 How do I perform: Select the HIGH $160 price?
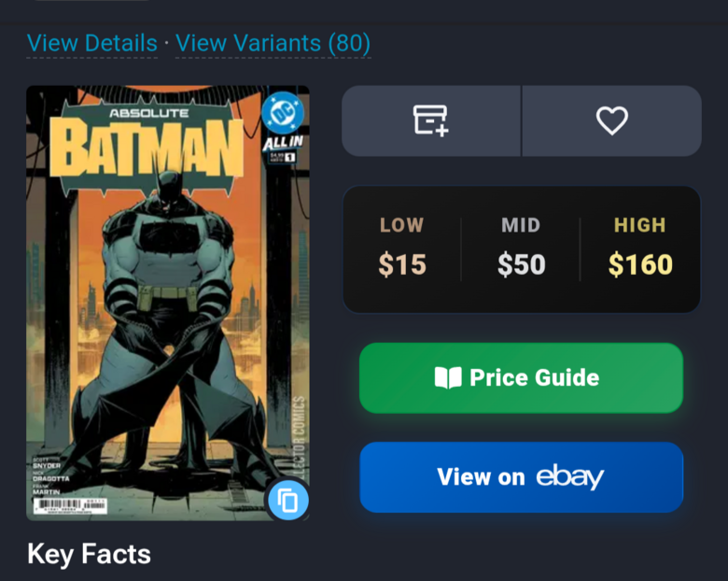coord(640,248)
